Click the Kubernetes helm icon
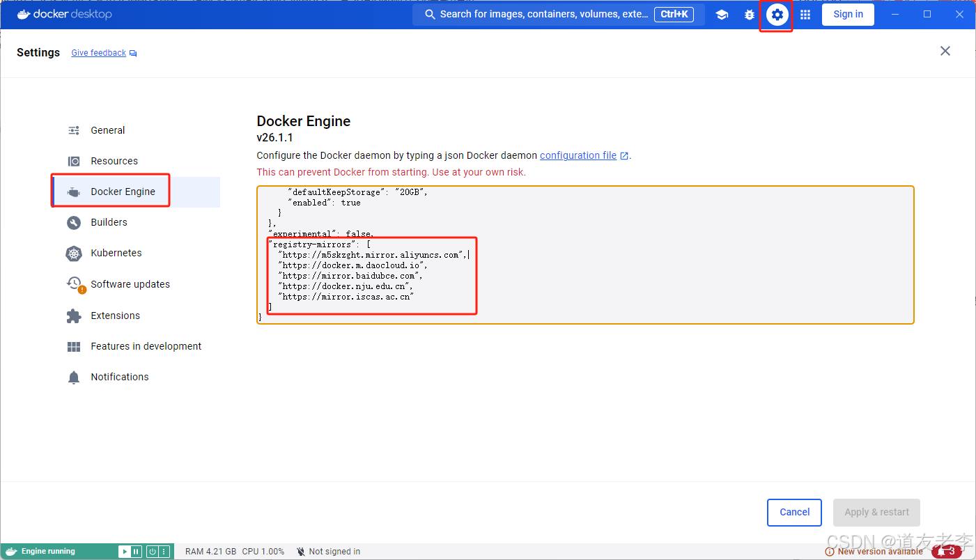Screen dimensions: 976x560 (74, 254)
